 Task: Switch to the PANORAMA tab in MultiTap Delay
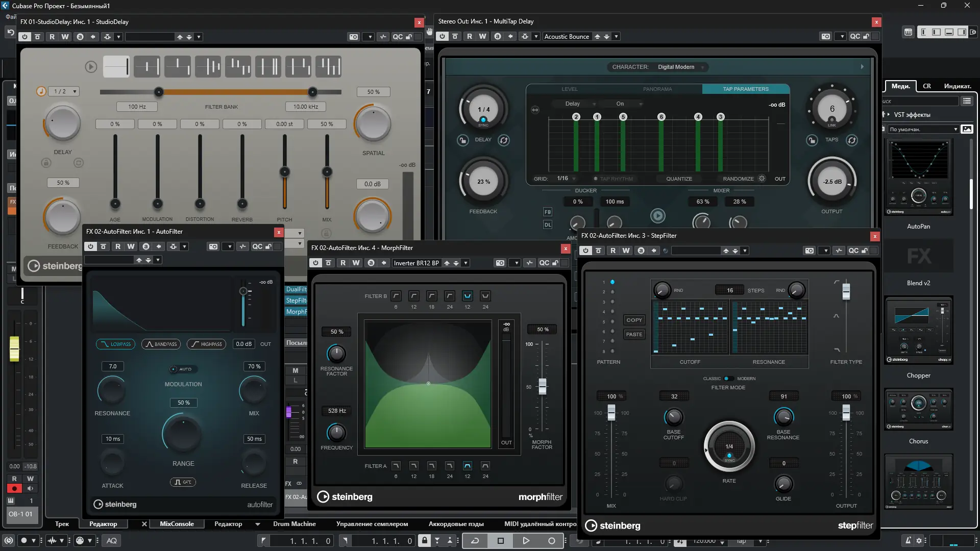click(657, 89)
